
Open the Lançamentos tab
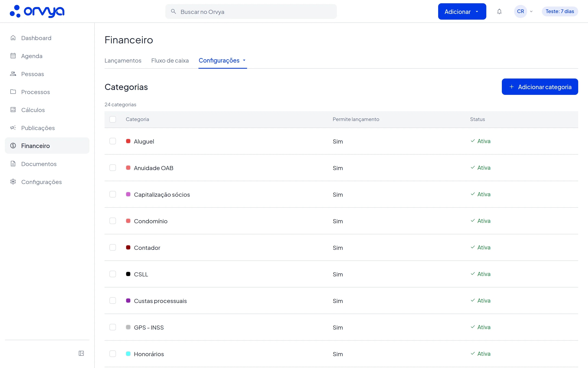pos(123,60)
